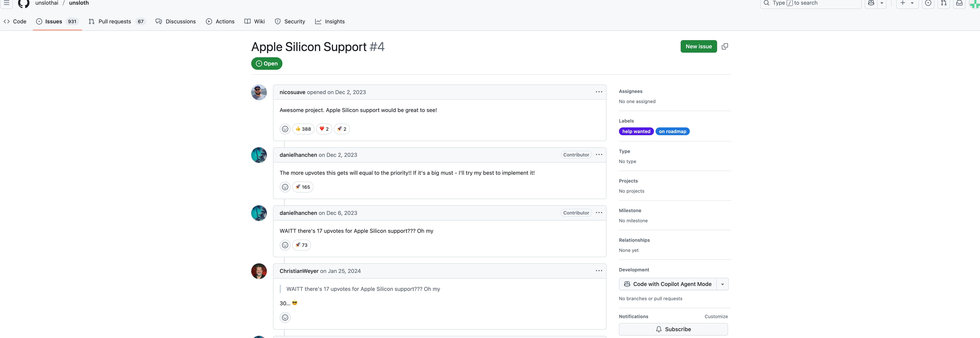The height and width of the screenshot is (338, 980).
Task: Toggle heart reaction on first post
Action: coord(324,129)
